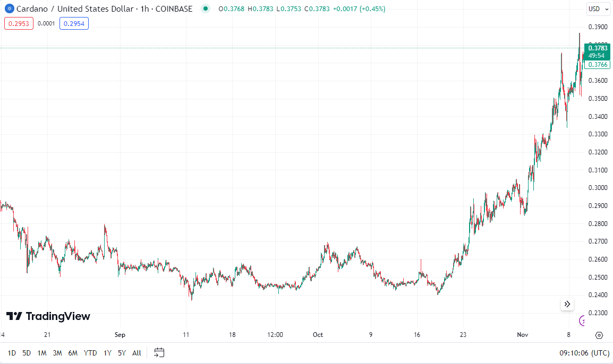Open chart settings gear icon
Image resolution: width=613 pixels, height=364 pixels.
(x=599, y=335)
